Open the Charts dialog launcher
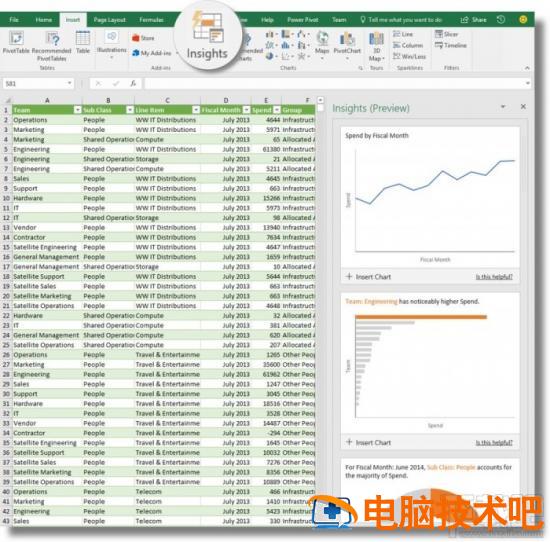Viewport: 550px width, 542px height. (x=361, y=68)
